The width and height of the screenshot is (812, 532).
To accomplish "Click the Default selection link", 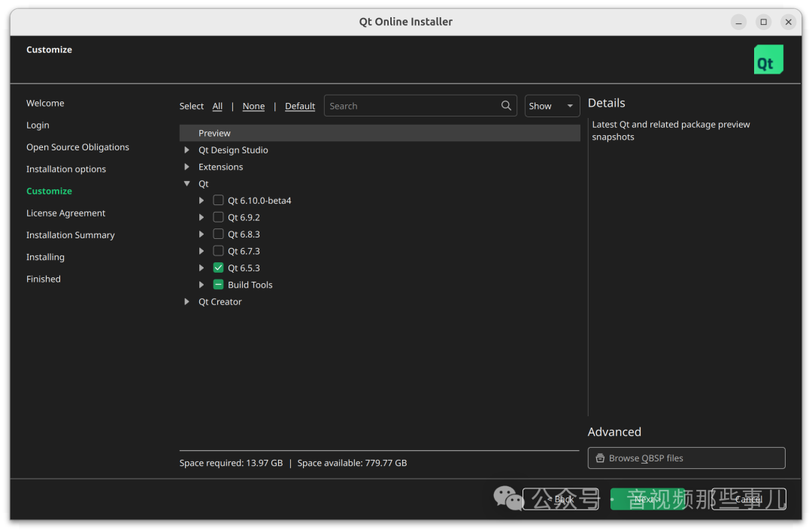I will point(300,106).
